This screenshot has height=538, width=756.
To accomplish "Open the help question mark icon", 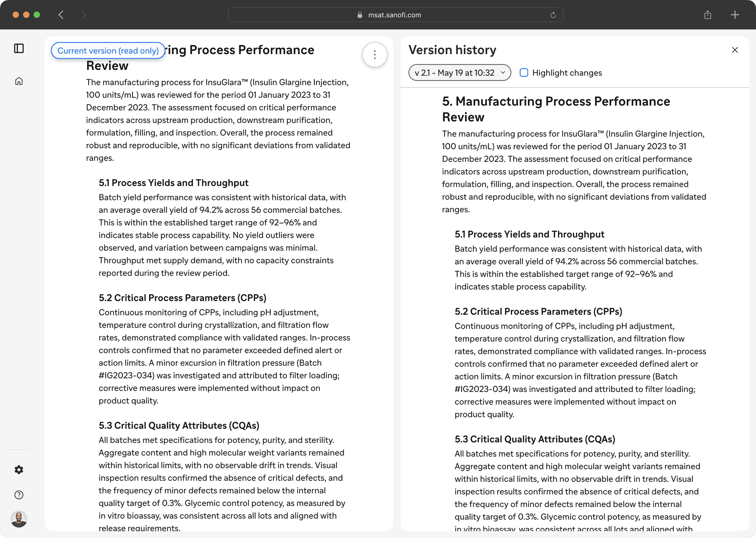I will tap(19, 495).
